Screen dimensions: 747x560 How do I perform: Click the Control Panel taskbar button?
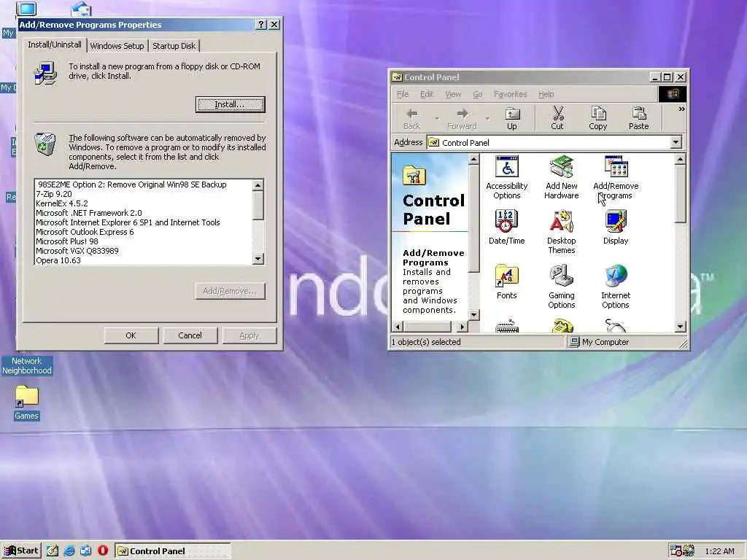click(x=174, y=551)
